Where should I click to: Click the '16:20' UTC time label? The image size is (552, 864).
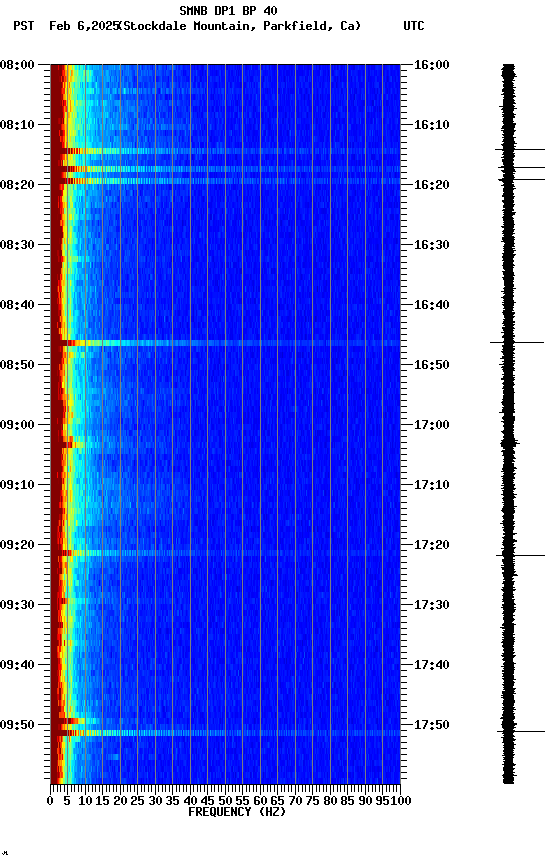(x=431, y=185)
